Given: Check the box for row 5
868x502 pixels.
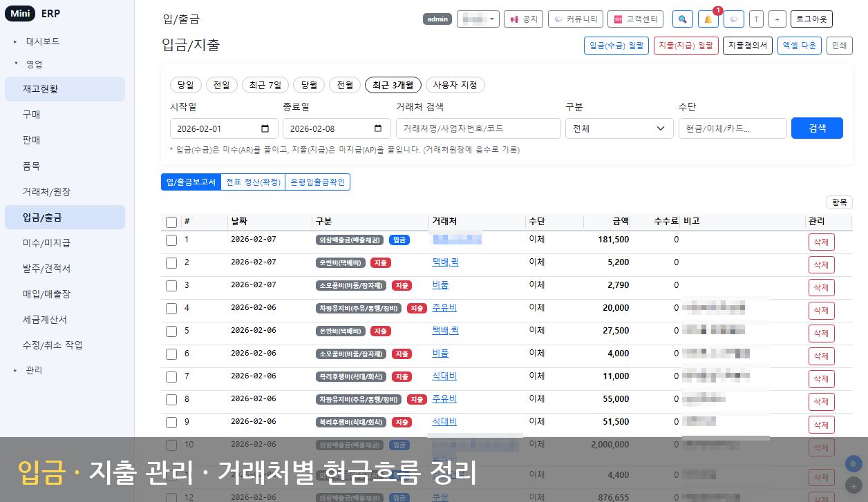Looking at the screenshot, I should point(172,331).
